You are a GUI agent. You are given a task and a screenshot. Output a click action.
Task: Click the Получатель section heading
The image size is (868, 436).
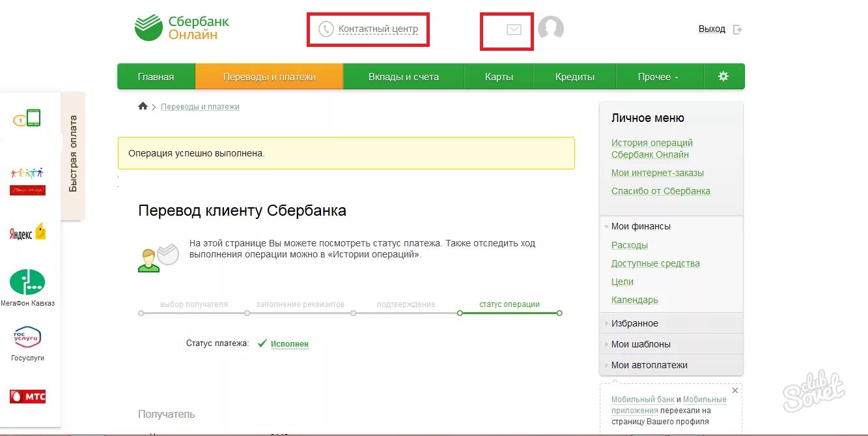(x=166, y=414)
